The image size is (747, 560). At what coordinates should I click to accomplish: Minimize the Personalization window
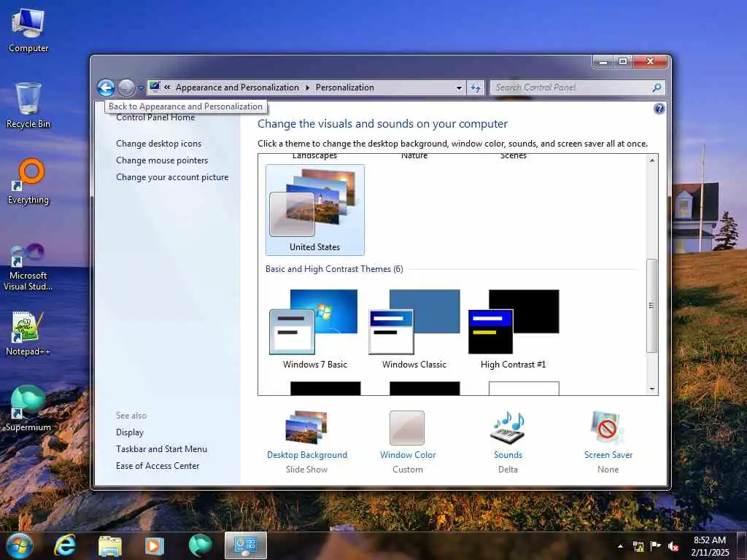(603, 61)
